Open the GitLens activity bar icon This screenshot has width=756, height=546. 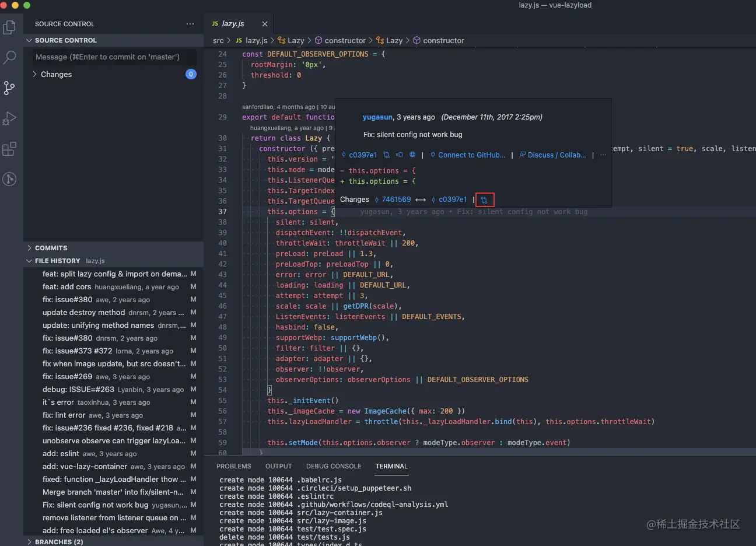9,179
